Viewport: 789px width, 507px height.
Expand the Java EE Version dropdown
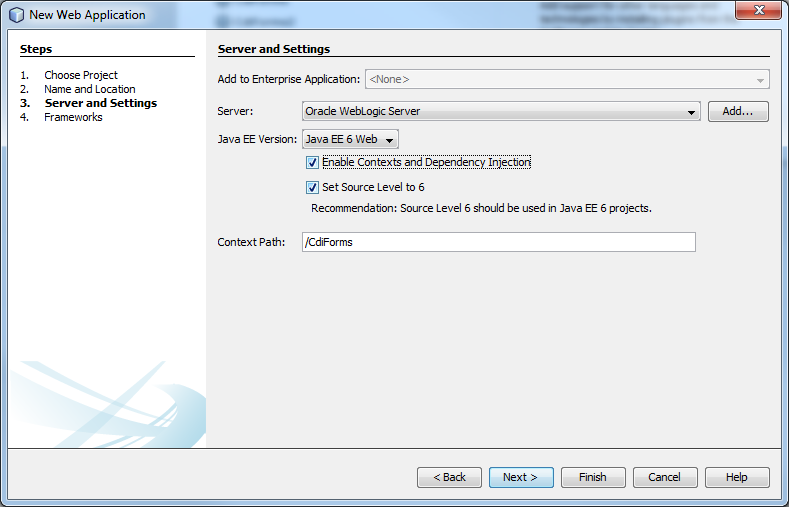(x=350, y=140)
